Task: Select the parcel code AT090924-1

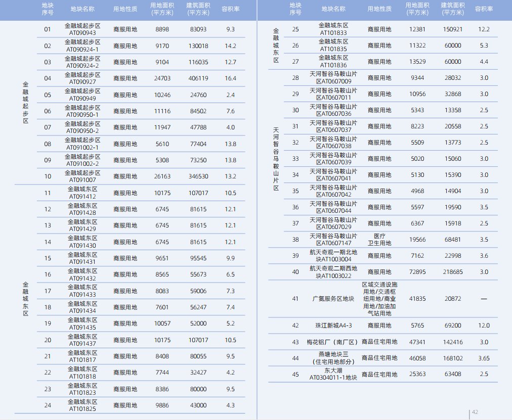Action: pyautogui.click(x=82, y=50)
